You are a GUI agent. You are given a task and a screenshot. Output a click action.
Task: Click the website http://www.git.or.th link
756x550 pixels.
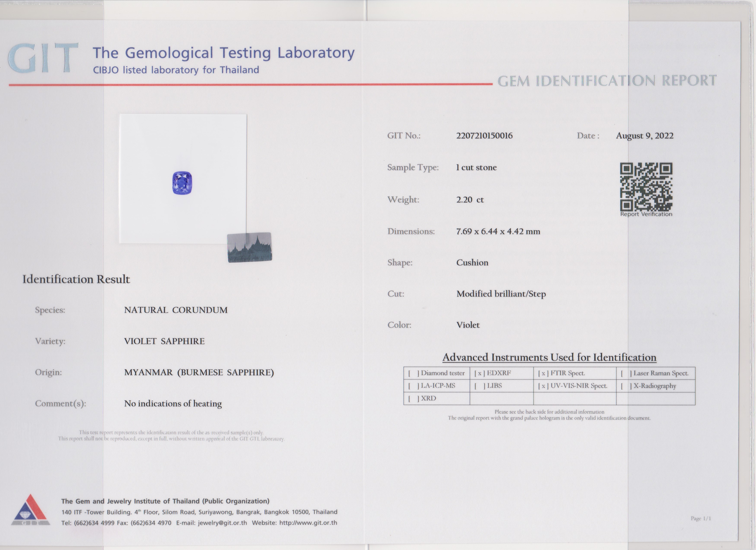point(308,523)
